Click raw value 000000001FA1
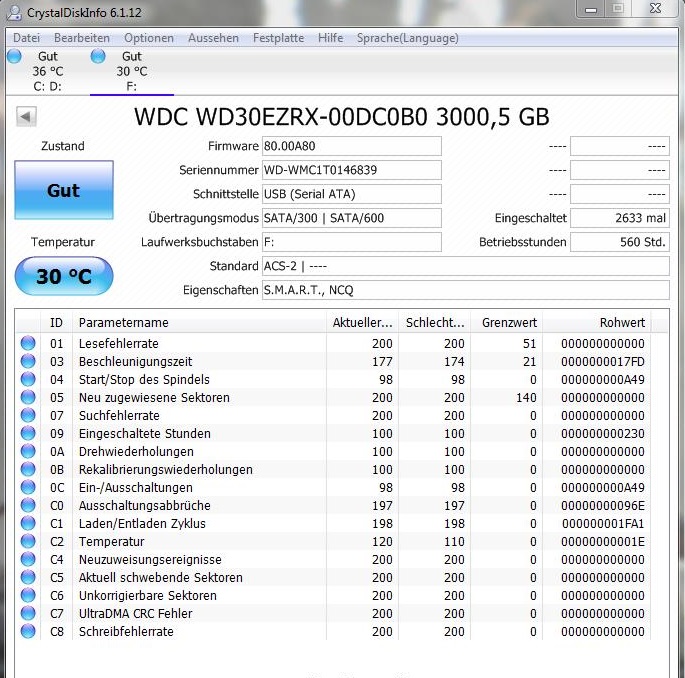This screenshot has height=678, width=685. coord(603,524)
